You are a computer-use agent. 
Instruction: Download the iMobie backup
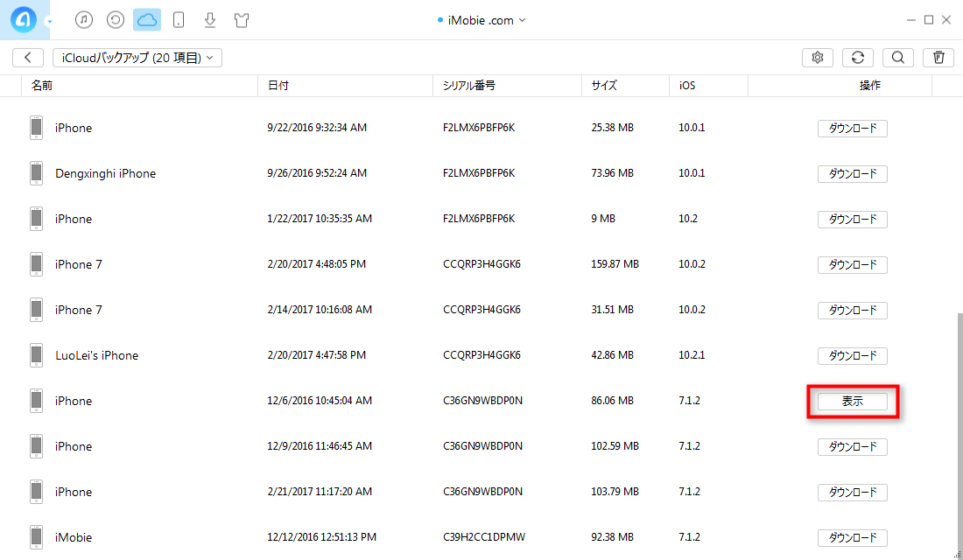click(x=853, y=537)
